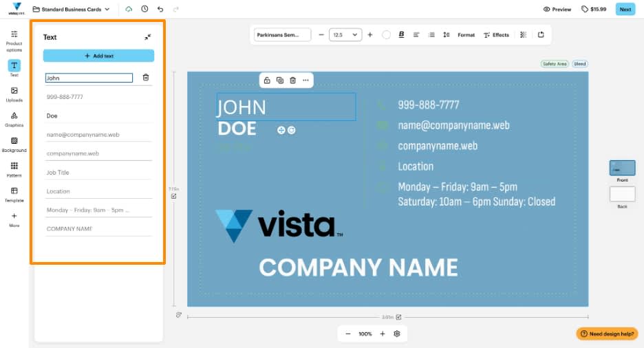Increase font size with plus button
The width and height of the screenshot is (644, 348).
click(x=369, y=35)
